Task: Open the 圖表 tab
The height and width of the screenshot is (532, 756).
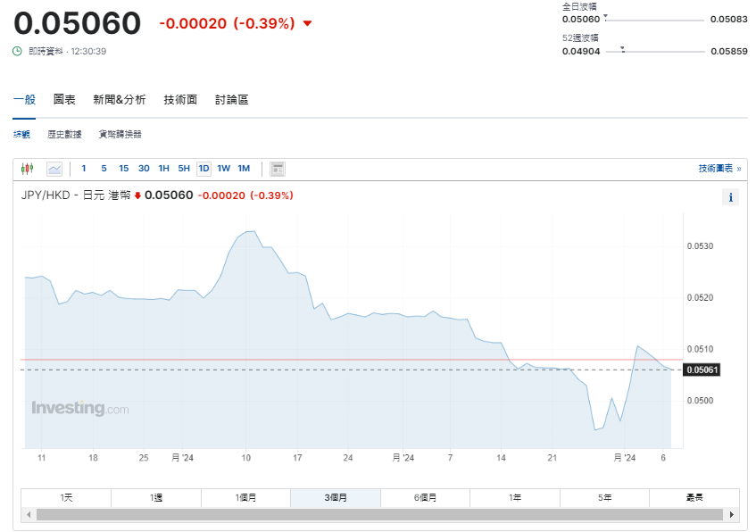Action: tap(64, 99)
